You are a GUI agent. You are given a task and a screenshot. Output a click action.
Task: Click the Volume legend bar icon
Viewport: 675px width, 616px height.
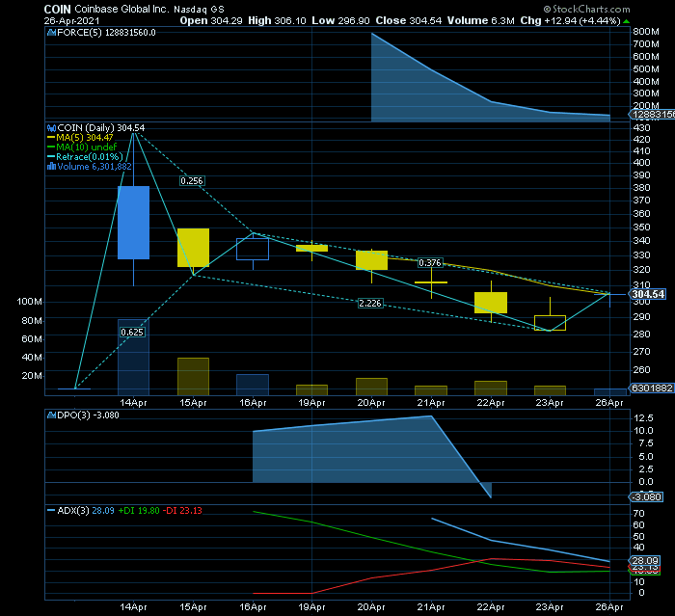pos(51,166)
